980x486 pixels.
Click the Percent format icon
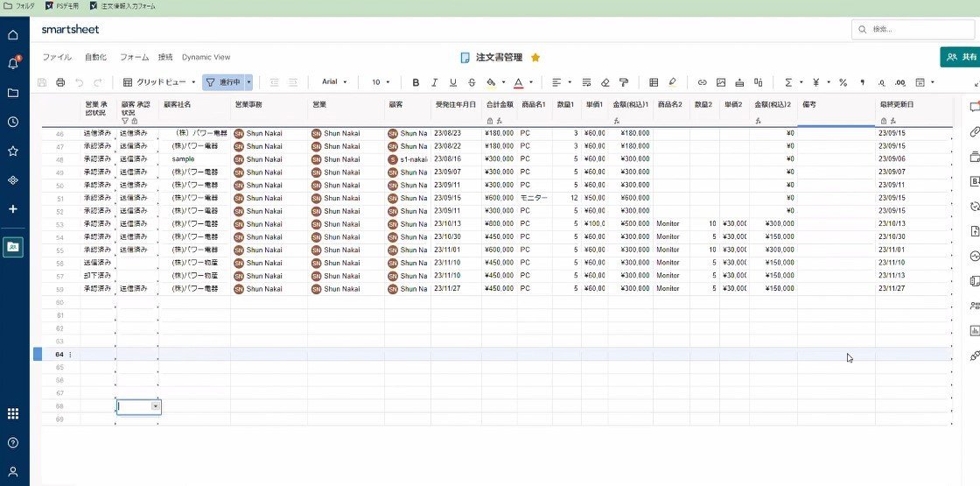[843, 82]
